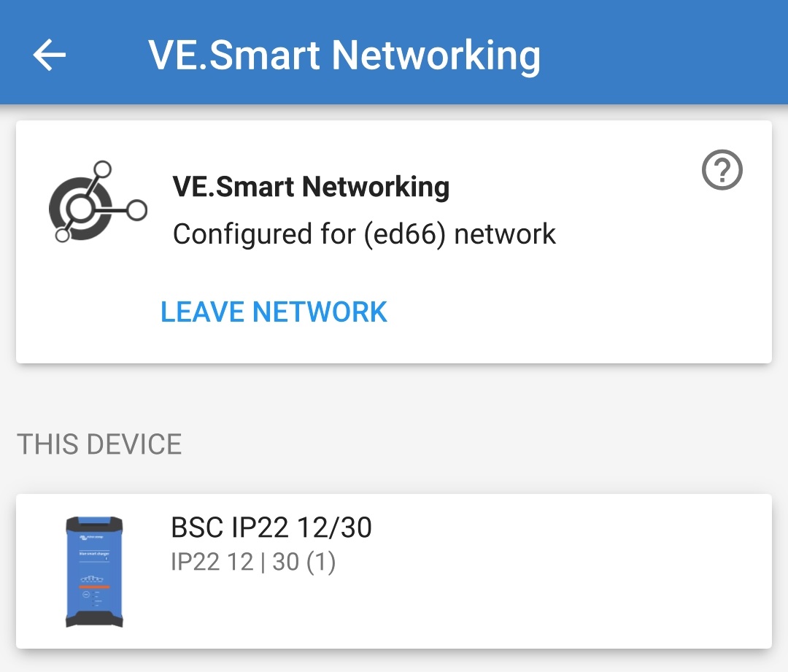Tap the back arrow in header

click(50, 55)
